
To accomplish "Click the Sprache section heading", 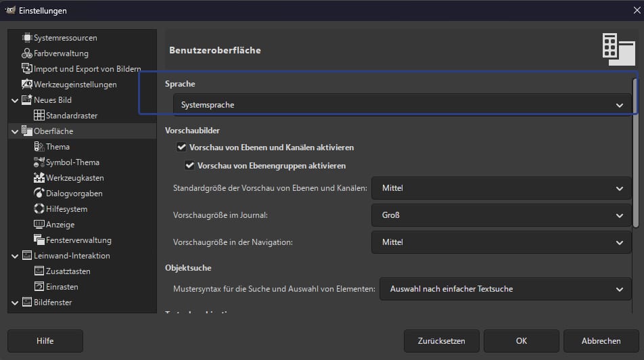I will (x=180, y=84).
